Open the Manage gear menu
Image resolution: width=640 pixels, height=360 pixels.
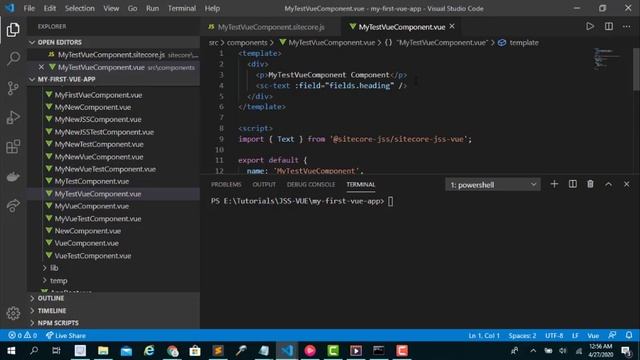[13, 313]
